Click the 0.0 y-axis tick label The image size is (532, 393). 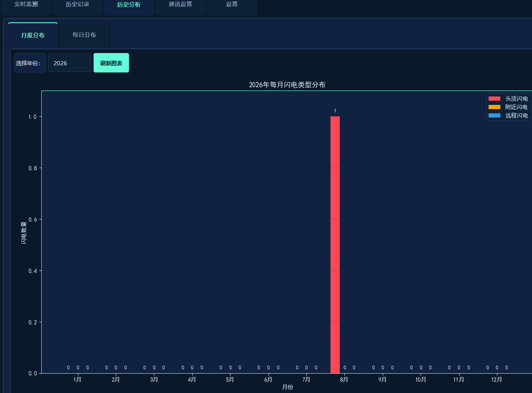tap(32, 374)
